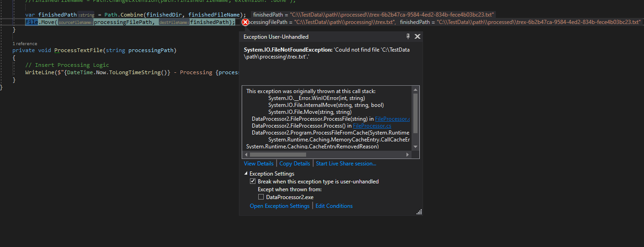The width and height of the screenshot is (644, 247).
Task: Close the Exception User-Unhandled popup
Action: [x=418, y=36]
